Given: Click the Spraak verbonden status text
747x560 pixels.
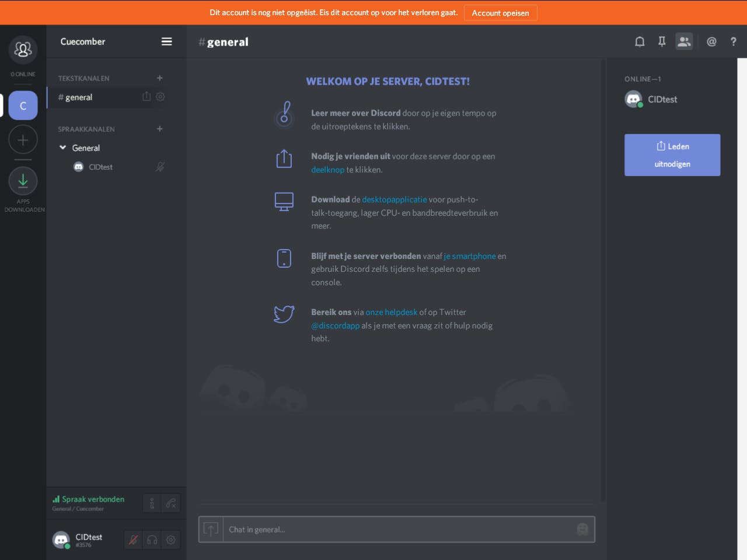Looking at the screenshot, I should (93, 499).
